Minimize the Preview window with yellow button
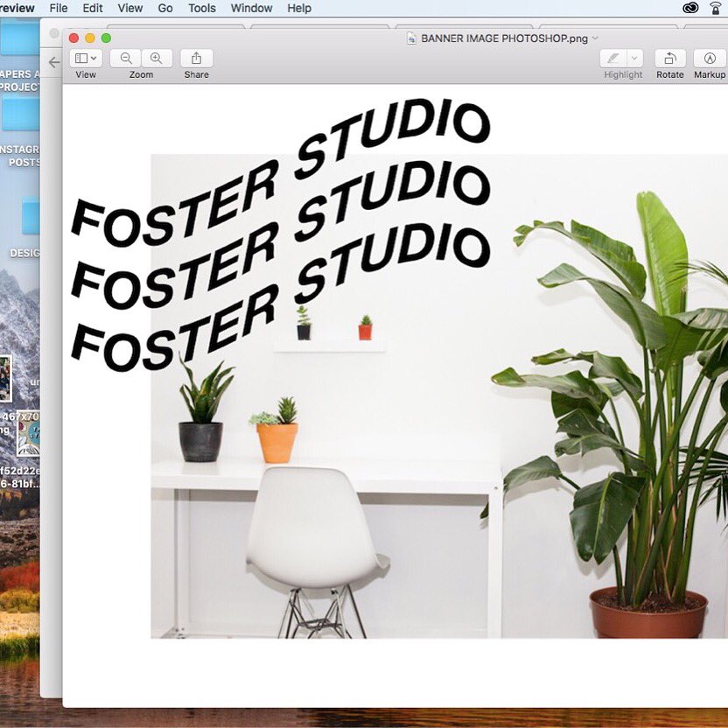Image resolution: width=728 pixels, height=728 pixels. [x=90, y=38]
